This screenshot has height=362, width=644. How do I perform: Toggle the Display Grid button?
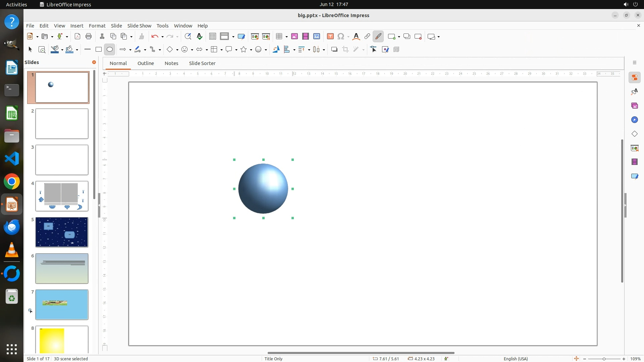tap(212, 37)
